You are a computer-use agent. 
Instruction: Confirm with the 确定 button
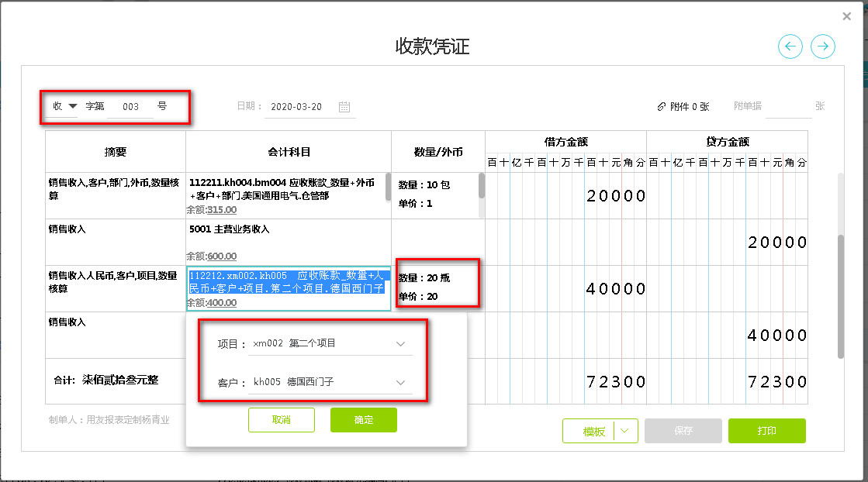tap(363, 420)
